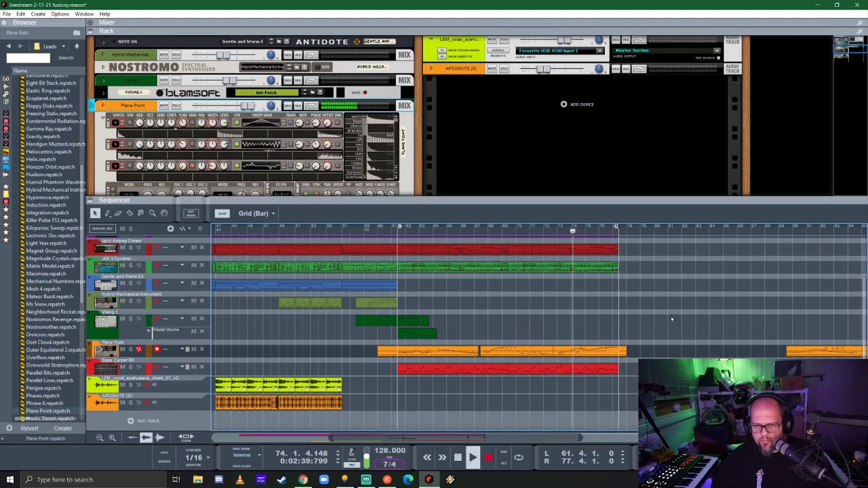The image size is (868, 488).
Task: Click the Revert button in Browser
Action: 29,428
